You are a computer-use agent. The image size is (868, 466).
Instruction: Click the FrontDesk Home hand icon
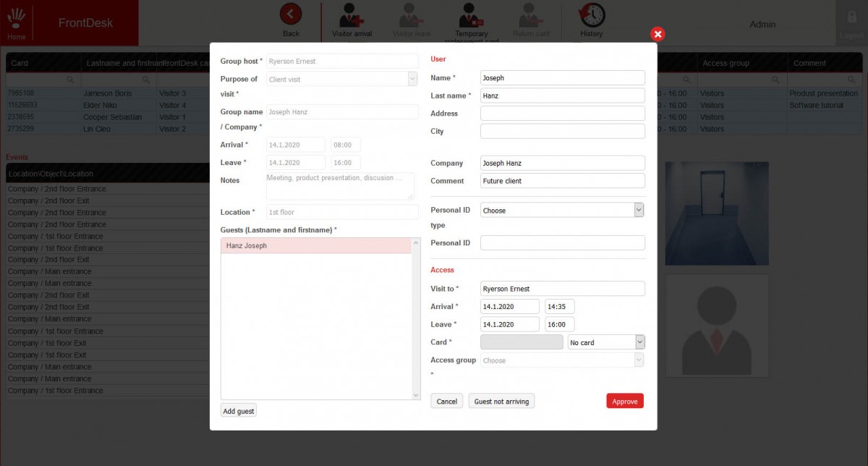tap(16, 17)
